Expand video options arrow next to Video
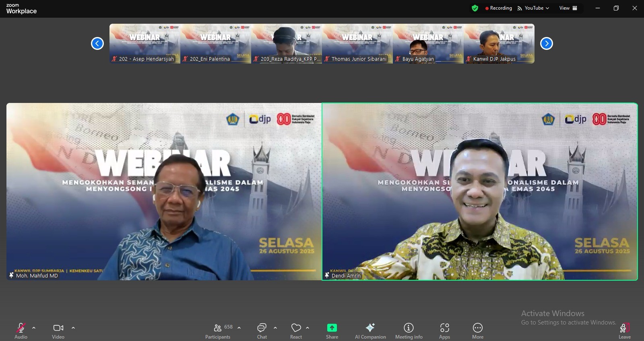Screen dimensions: 644x341 [x=73, y=328]
